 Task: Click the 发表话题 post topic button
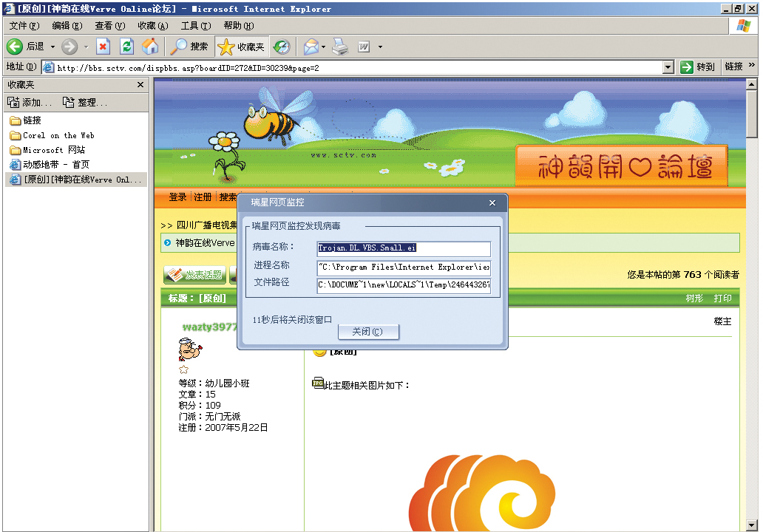[x=194, y=275]
